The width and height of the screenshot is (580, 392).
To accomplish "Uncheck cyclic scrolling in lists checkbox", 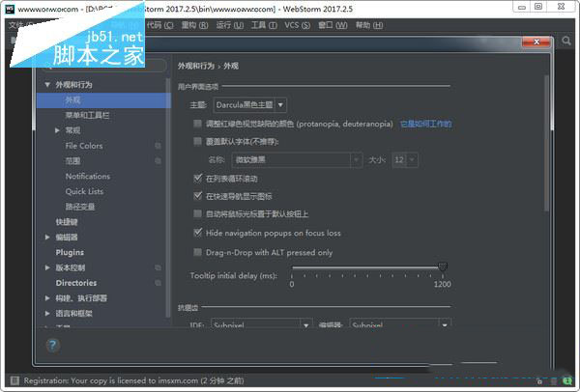I will tap(198, 179).
